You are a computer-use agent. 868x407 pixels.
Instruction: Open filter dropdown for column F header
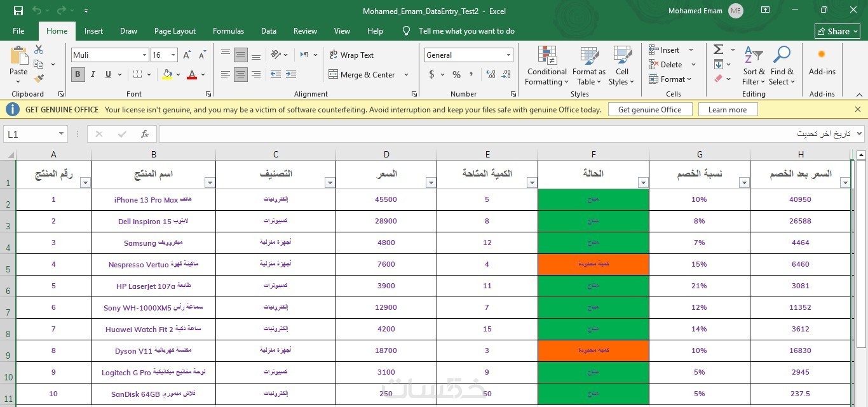pyautogui.click(x=642, y=183)
